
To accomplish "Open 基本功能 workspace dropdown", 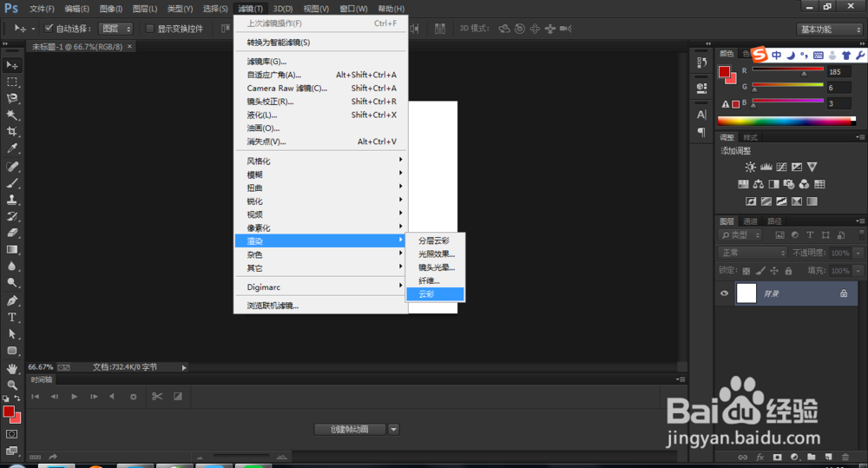I will [830, 30].
